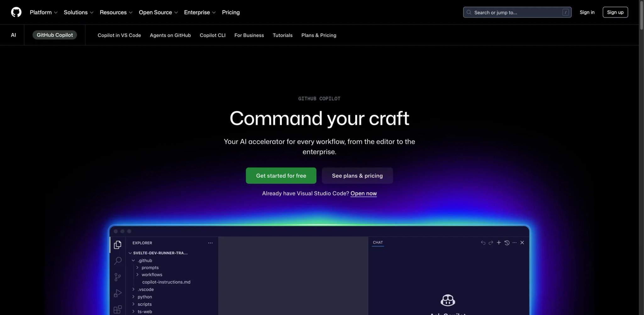The width and height of the screenshot is (644, 315).
Task: Click the EXPLORER panel header
Action: [x=142, y=243]
